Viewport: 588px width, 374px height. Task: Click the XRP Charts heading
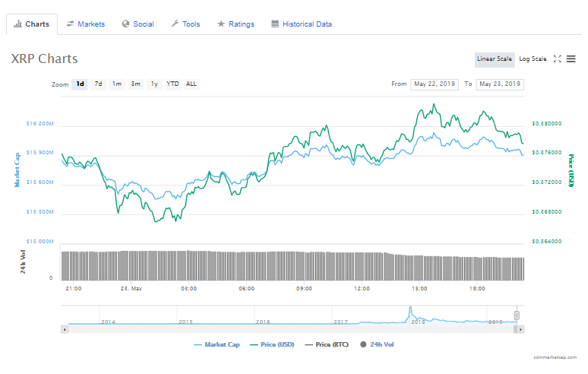(x=44, y=59)
